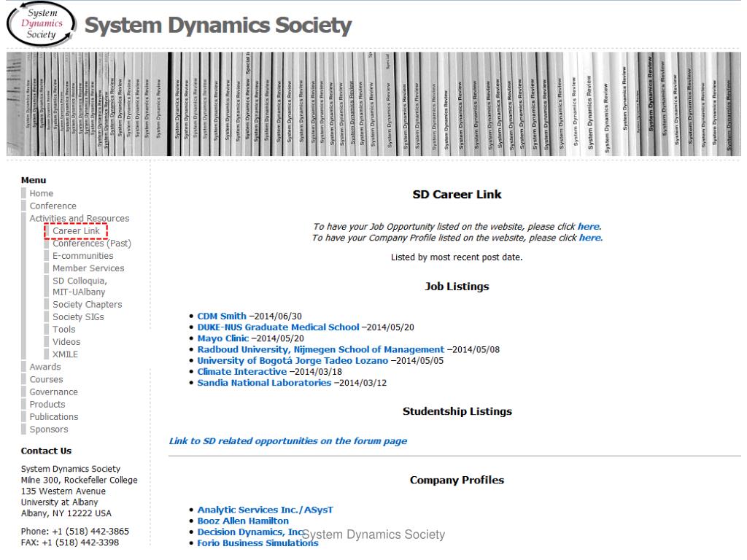This screenshot has width=747, height=560.
Task: Open Forio Business Simulations company profile
Action: click(258, 542)
